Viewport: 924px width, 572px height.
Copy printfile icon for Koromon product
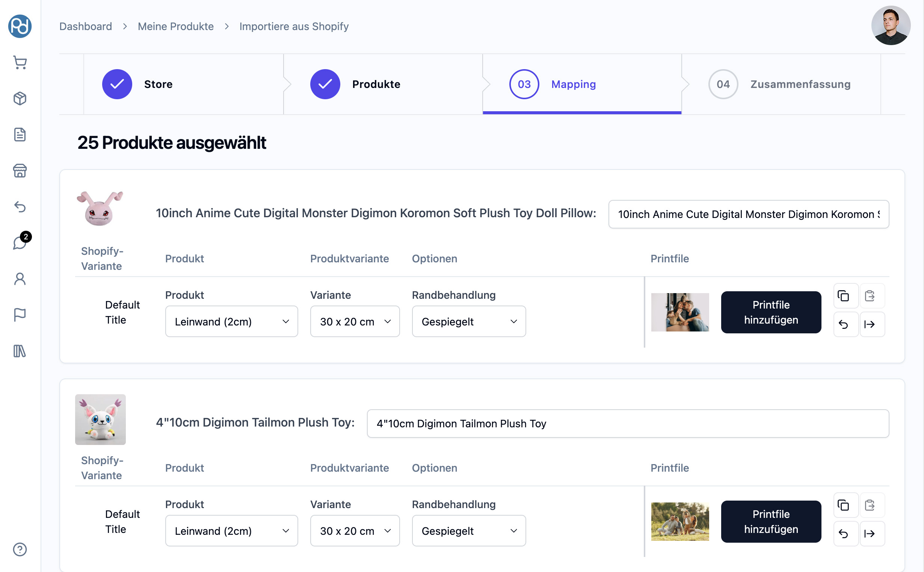843,295
